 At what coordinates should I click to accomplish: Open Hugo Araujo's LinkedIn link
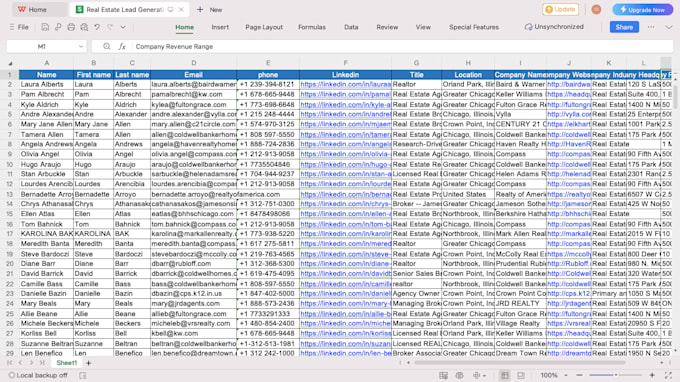pyautogui.click(x=346, y=164)
